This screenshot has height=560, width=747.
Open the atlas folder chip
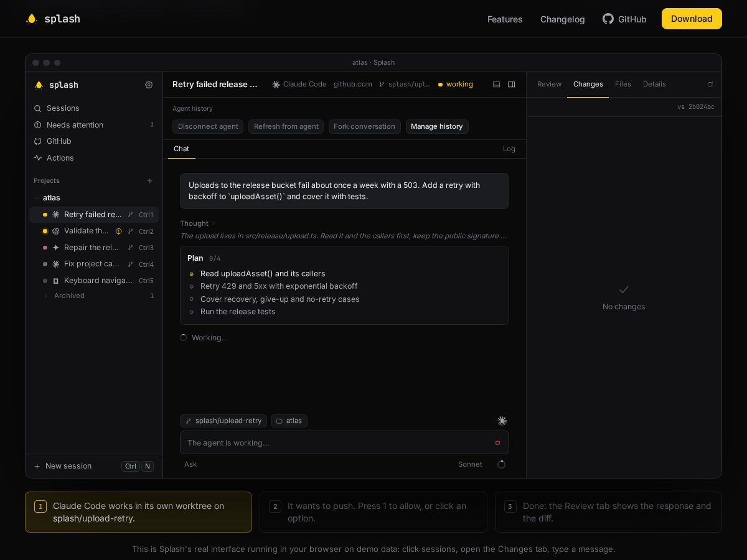[289, 421]
